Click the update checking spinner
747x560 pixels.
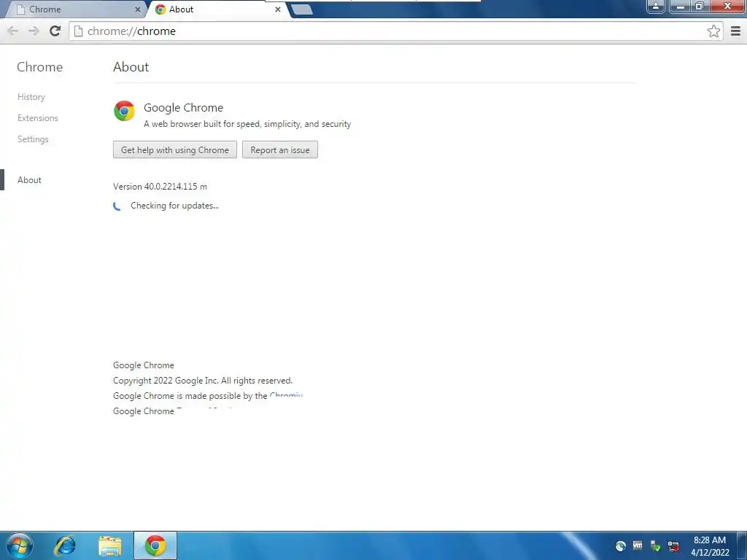pos(117,206)
